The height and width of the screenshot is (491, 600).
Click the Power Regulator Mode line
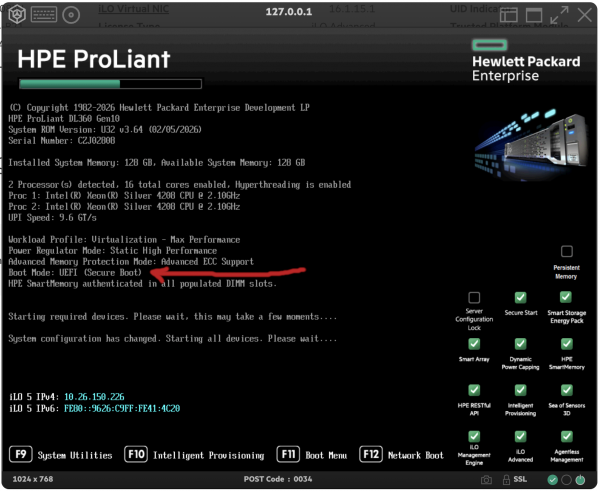(112, 251)
